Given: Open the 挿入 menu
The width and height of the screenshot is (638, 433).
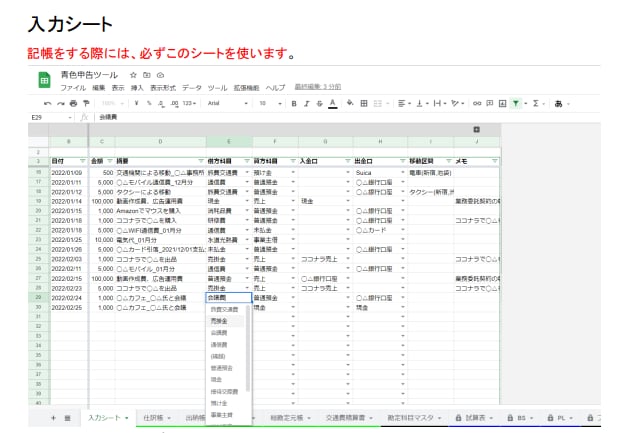Looking at the screenshot, I should coord(137,87).
